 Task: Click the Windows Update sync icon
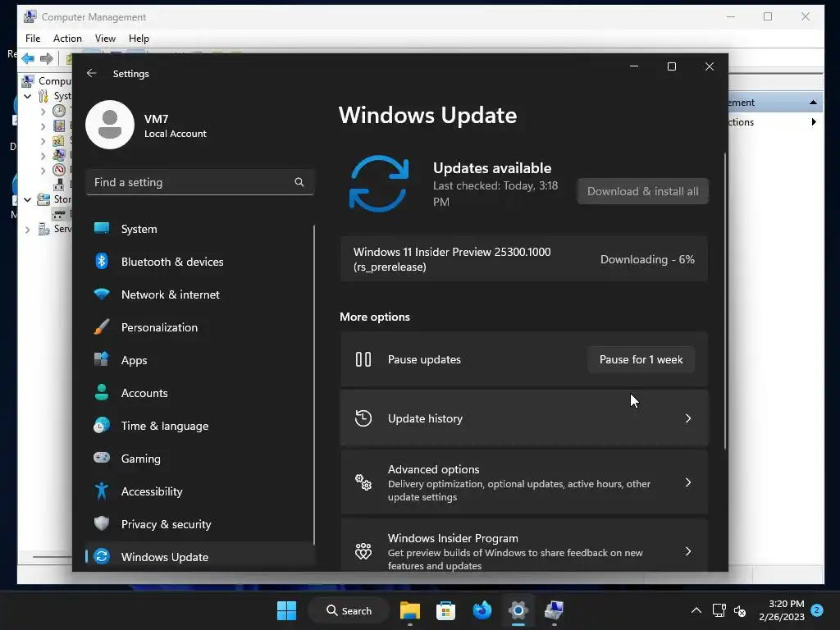click(x=379, y=184)
